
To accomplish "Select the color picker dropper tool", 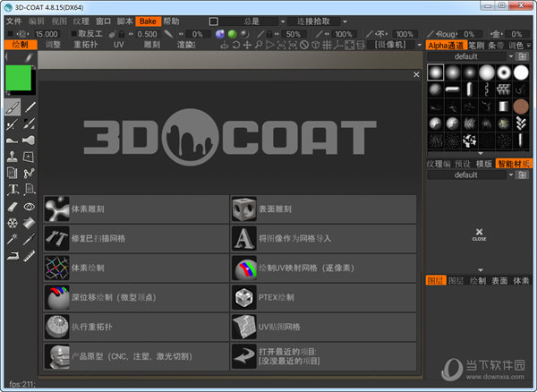I will point(30,239).
